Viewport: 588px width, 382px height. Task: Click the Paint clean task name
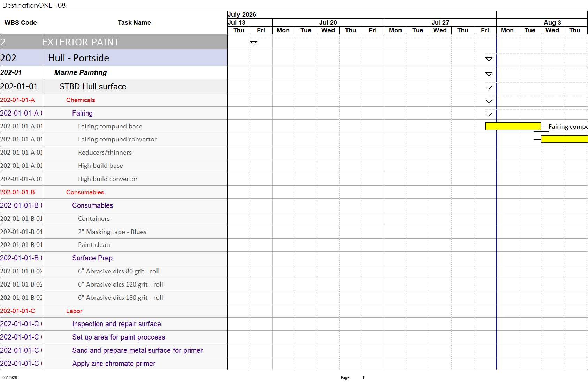point(94,245)
